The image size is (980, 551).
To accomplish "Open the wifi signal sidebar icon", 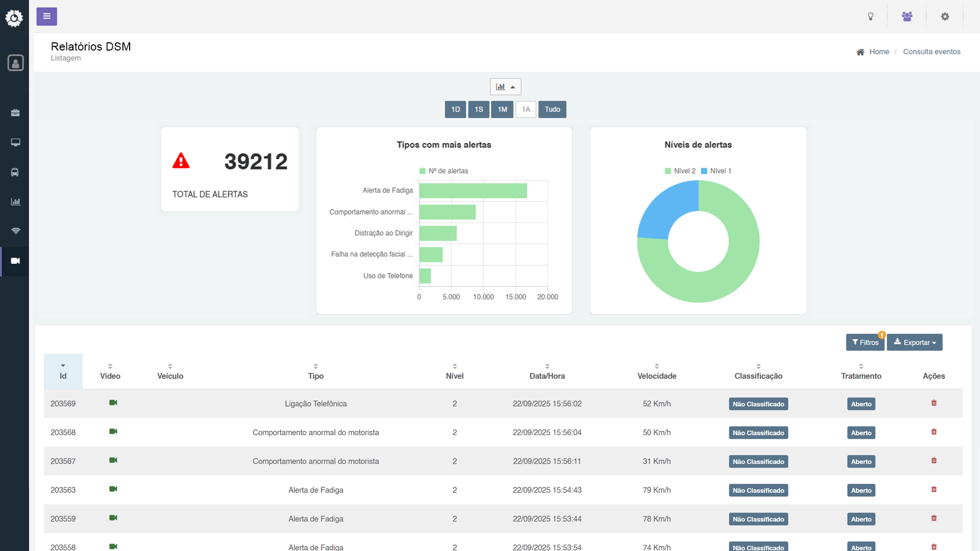I will (x=15, y=231).
